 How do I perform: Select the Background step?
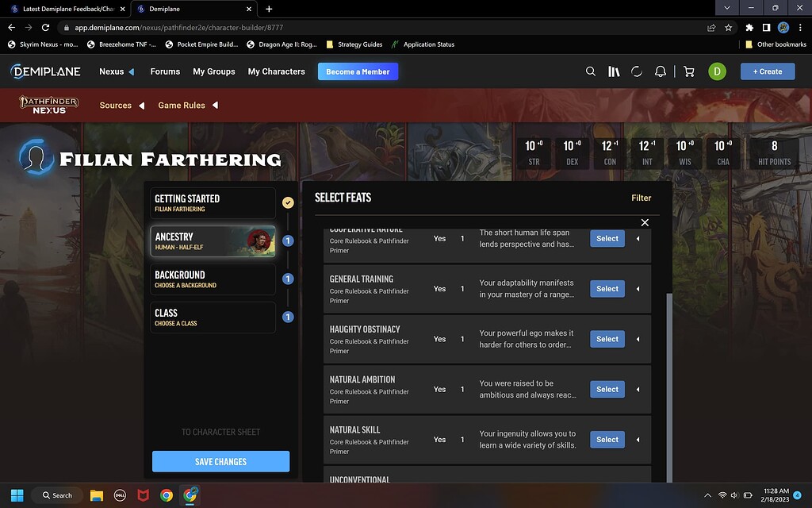click(213, 279)
